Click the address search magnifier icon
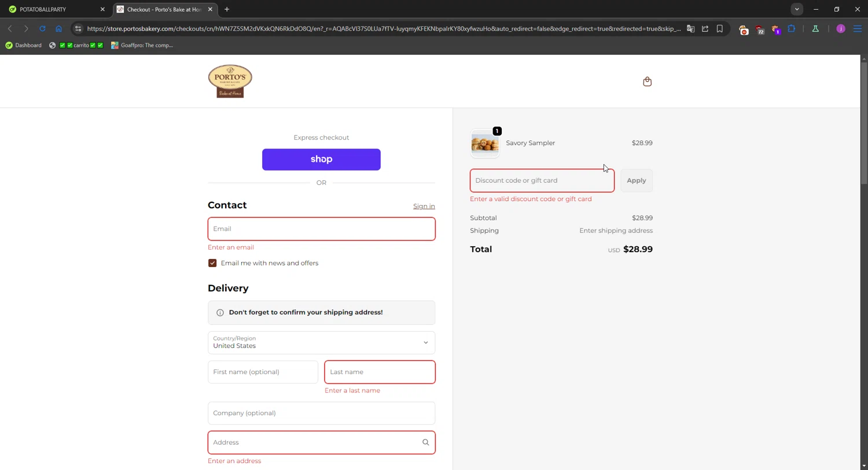Screen dimensions: 868x470 425,442
